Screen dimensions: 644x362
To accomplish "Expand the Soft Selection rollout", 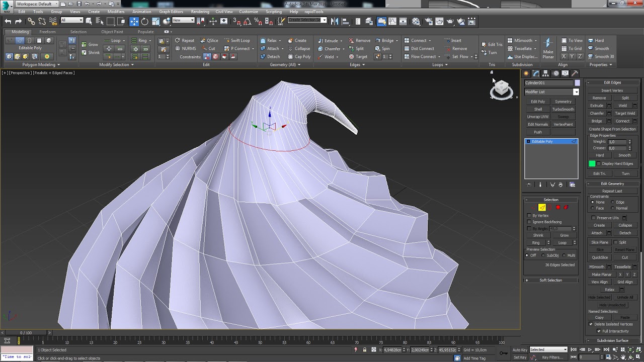I will tap(551, 280).
